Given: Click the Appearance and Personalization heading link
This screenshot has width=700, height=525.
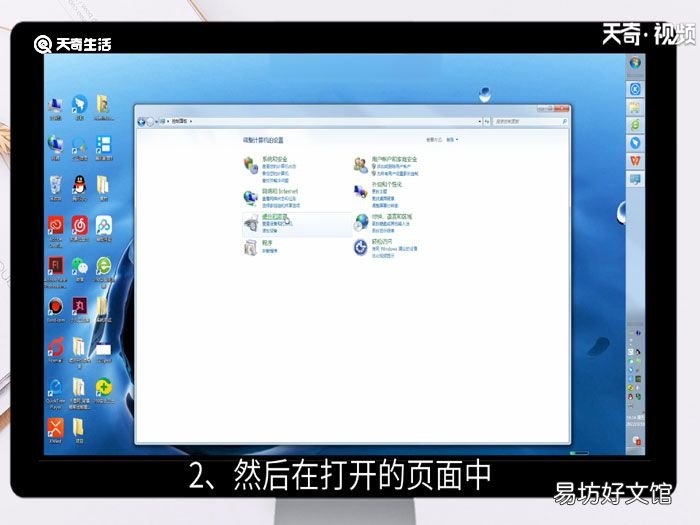Looking at the screenshot, I should [387, 184].
